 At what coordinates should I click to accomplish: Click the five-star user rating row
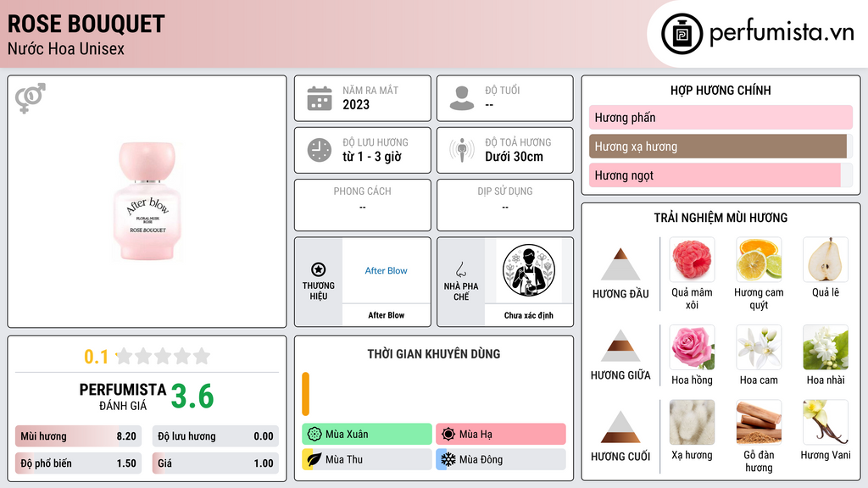(163, 357)
